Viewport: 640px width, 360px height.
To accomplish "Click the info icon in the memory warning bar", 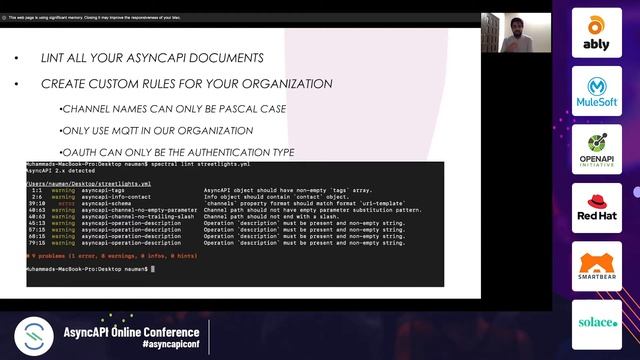I will [4, 18].
